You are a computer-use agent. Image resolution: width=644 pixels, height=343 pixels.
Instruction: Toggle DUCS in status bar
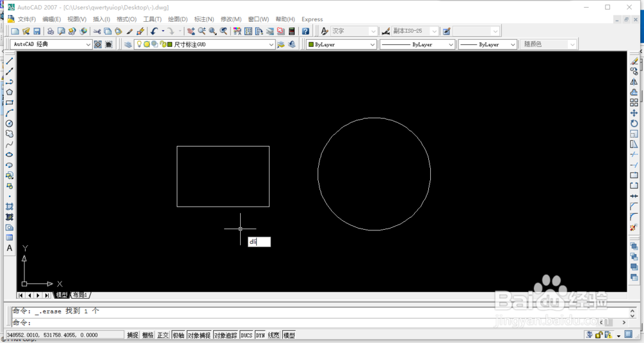point(247,335)
